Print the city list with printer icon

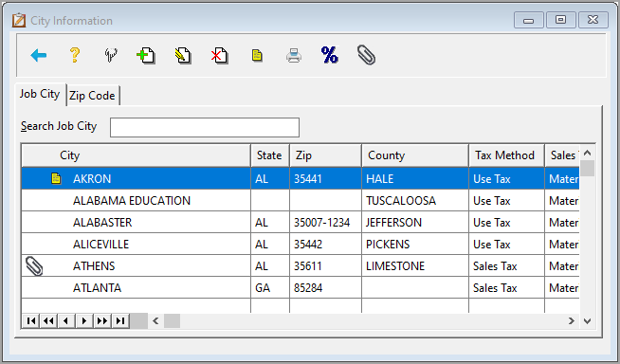(293, 56)
